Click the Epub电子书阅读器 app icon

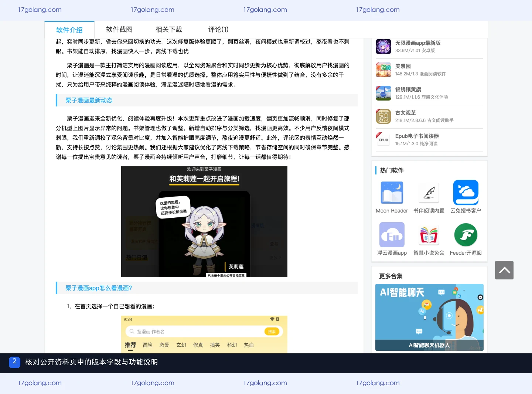point(383,140)
